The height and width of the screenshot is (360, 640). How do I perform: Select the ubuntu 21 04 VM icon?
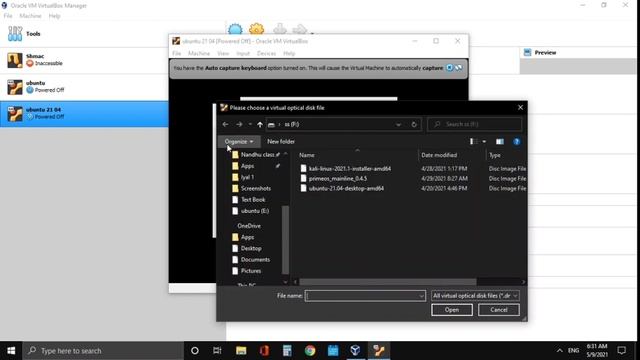15,113
